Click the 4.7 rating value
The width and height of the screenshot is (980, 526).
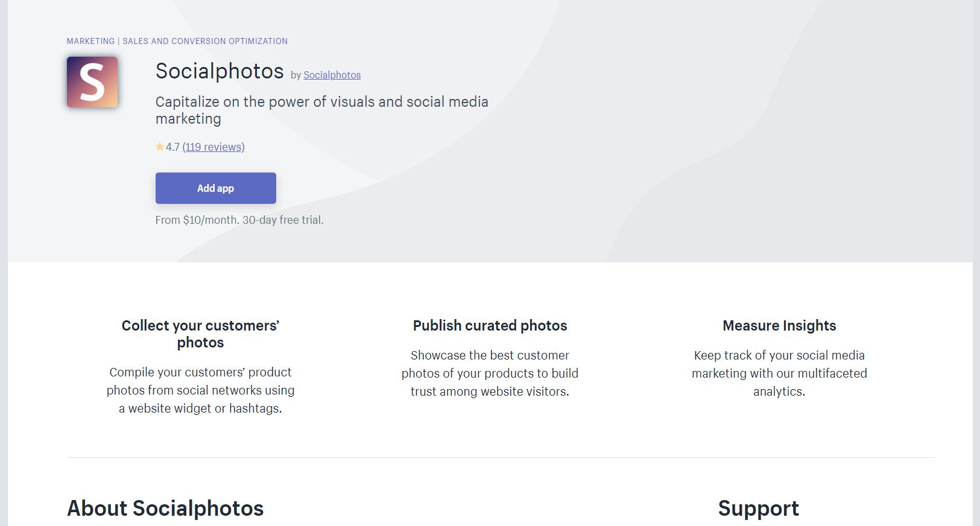172,147
